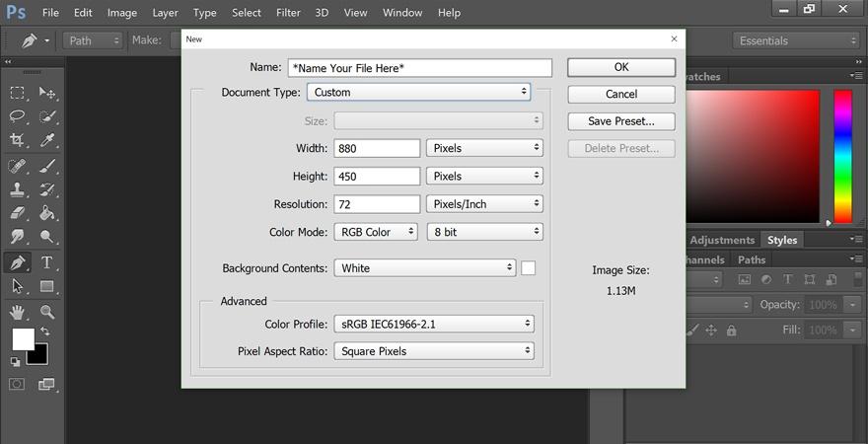
Task: Pick the Lasso tool
Action: (18, 116)
